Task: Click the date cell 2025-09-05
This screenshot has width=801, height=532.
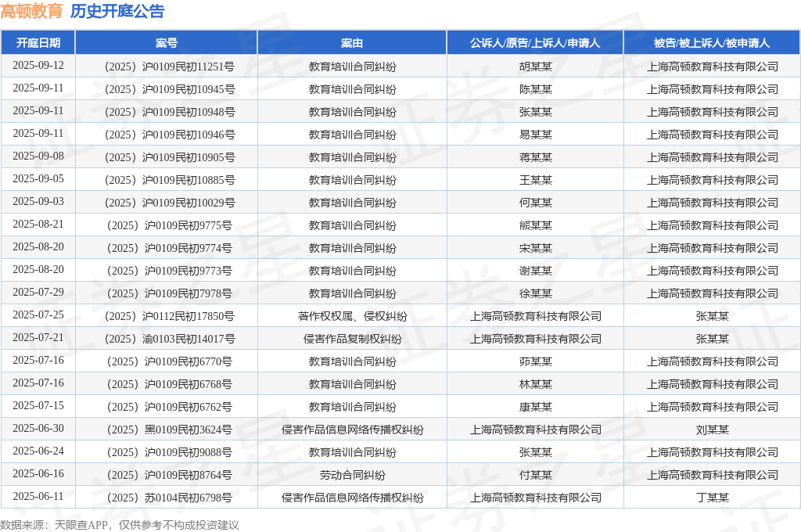Action: coord(38,179)
